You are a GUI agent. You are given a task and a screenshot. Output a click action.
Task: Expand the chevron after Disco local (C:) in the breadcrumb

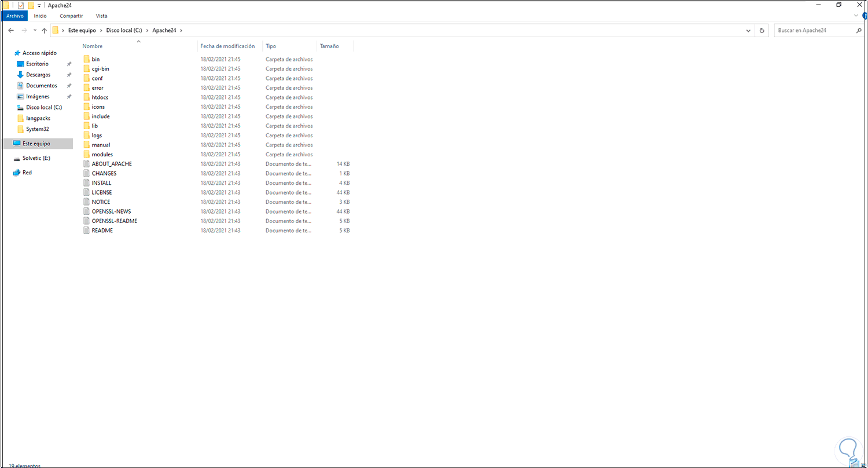click(147, 30)
